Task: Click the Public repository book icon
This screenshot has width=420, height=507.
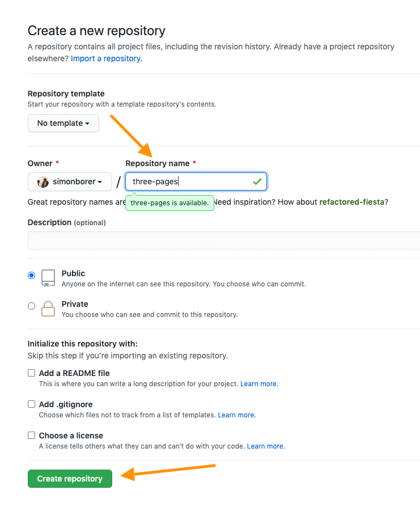Action: tap(48, 278)
